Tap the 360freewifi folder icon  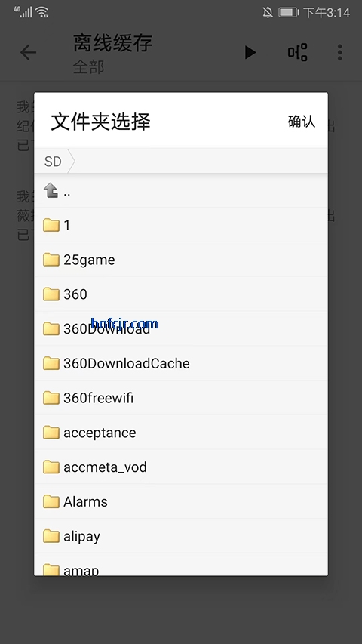point(51,398)
